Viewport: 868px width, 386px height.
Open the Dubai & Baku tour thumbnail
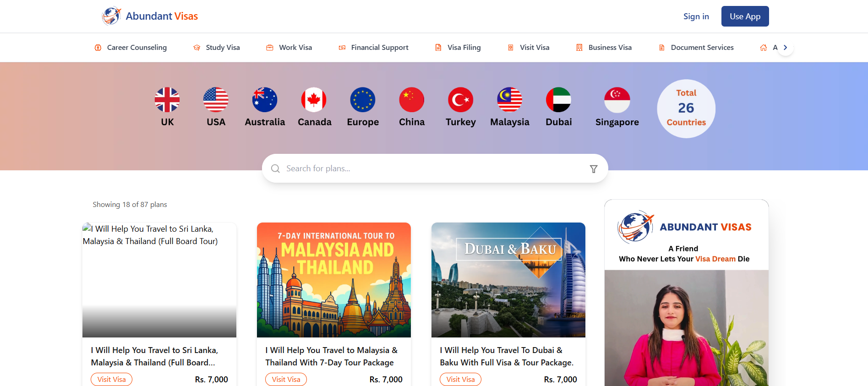pos(508,280)
